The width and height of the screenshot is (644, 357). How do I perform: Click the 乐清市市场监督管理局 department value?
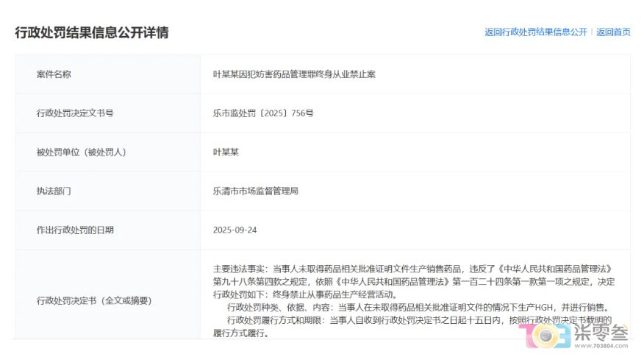(255, 191)
